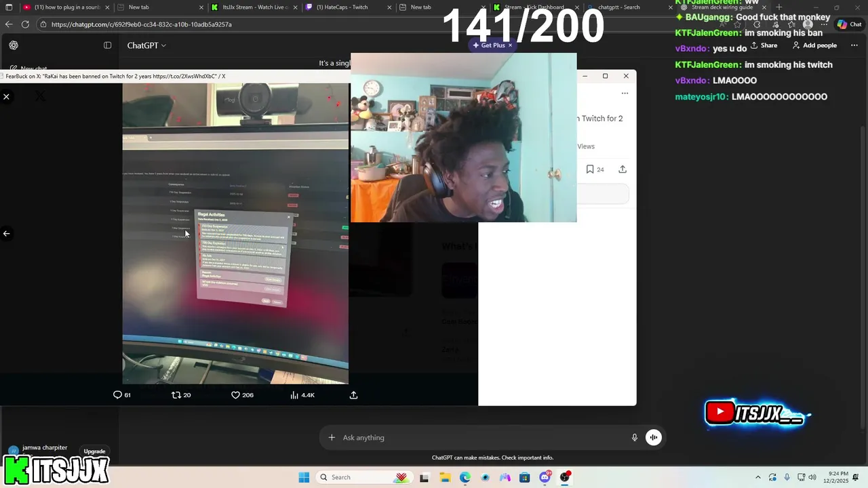
Task: Reload the page with the refresh icon
Action: coord(25,24)
